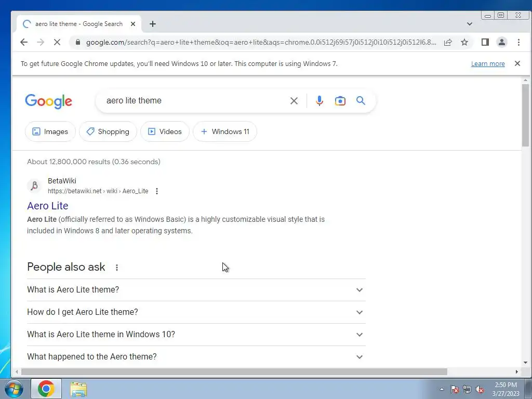Open the network tray icon
532x399 pixels.
[x=467, y=389]
